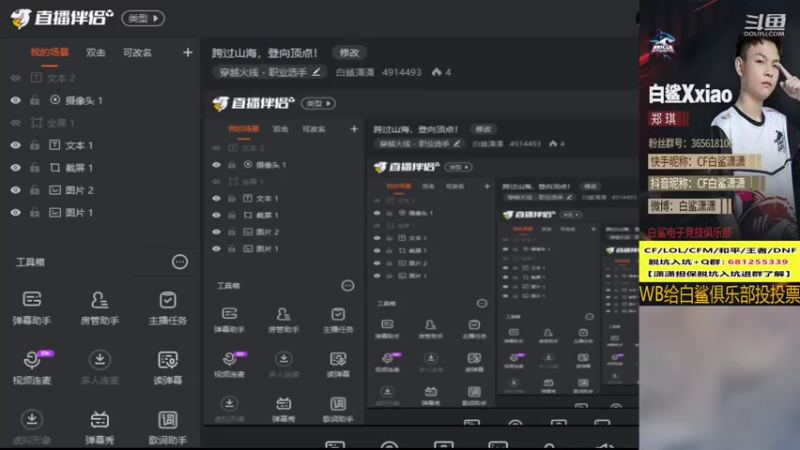Hide the 图片 1 layer

[x=16, y=213]
